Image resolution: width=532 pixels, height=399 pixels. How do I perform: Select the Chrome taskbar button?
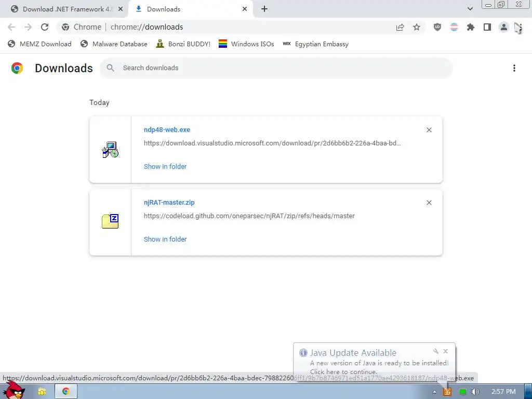pyautogui.click(x=66, y=392)
